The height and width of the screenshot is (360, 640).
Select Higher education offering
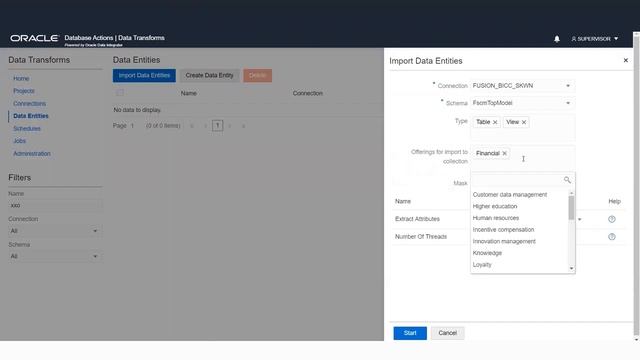(x=495, y=207)
